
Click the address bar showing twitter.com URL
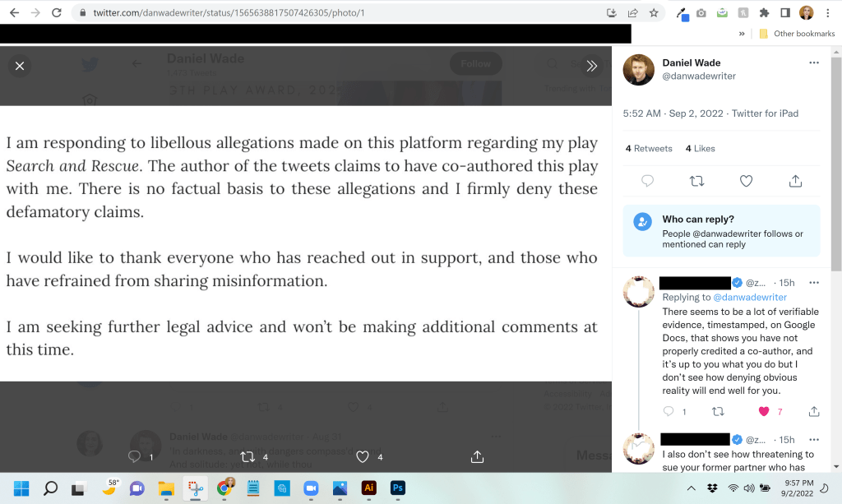[329, 13]
